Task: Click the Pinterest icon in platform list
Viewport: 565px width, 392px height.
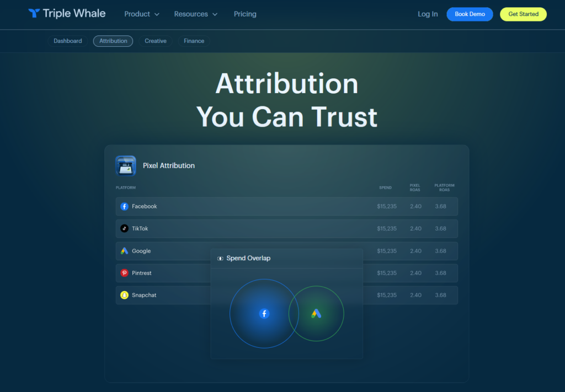Action: point(125,273)
